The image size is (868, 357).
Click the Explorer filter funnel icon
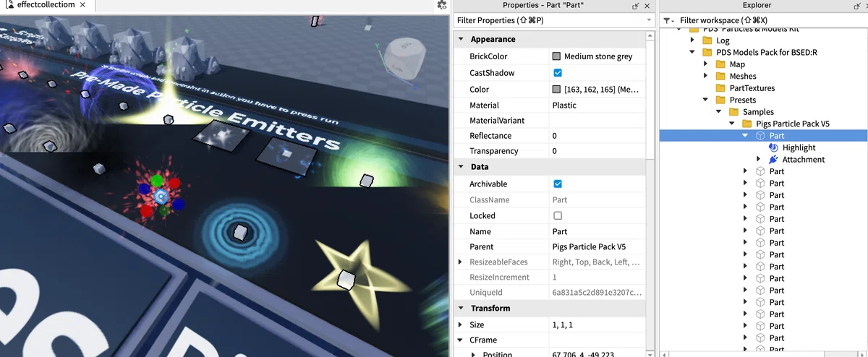(x=668, y=20)
